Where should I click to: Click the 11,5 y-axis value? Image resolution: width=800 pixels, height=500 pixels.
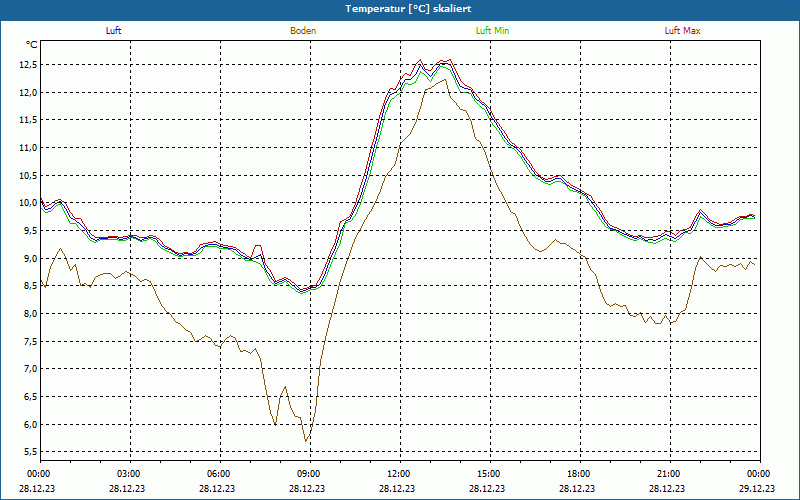(x=28, y=120)
